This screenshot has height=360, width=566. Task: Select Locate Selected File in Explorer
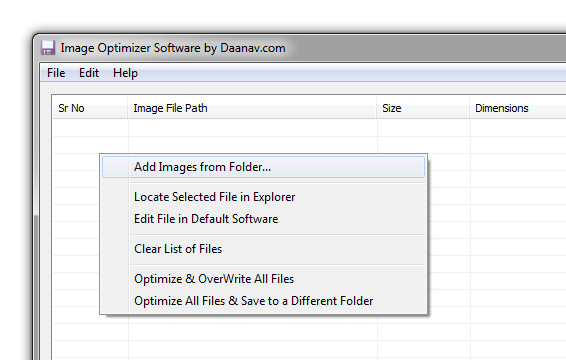(x=264, y=197)
